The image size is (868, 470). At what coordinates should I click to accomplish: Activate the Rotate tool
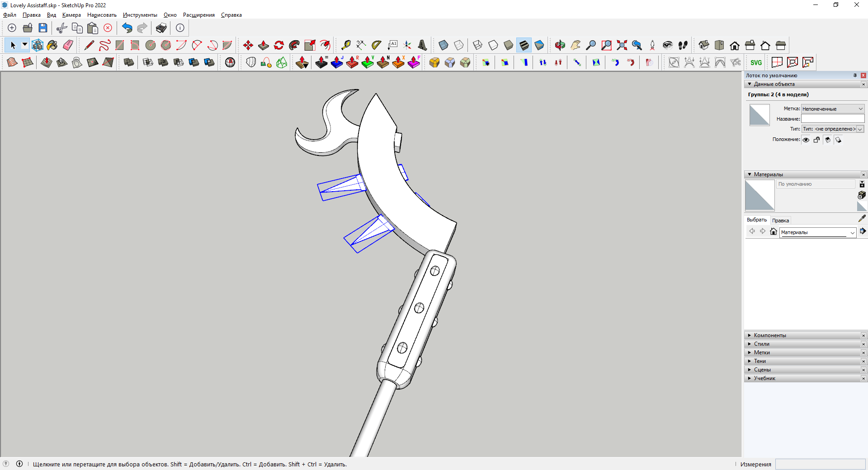(279, 45)
